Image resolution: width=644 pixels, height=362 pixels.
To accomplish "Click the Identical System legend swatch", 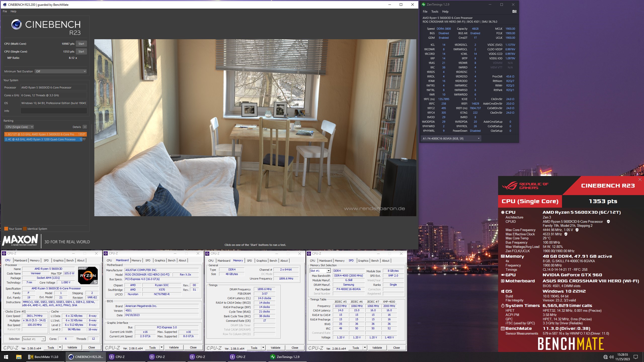I will click(x=25, y=229).
